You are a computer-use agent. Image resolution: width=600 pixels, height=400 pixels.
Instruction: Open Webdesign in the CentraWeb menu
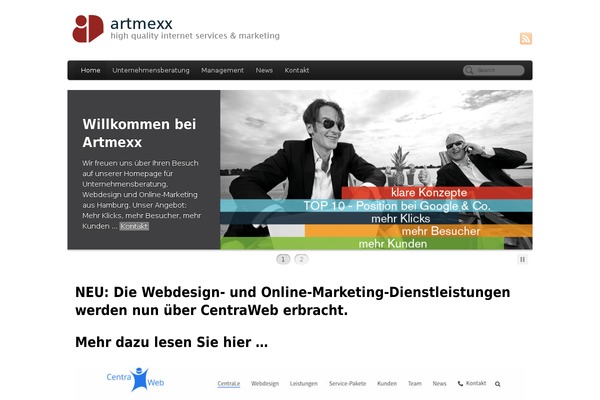[265, 384]
